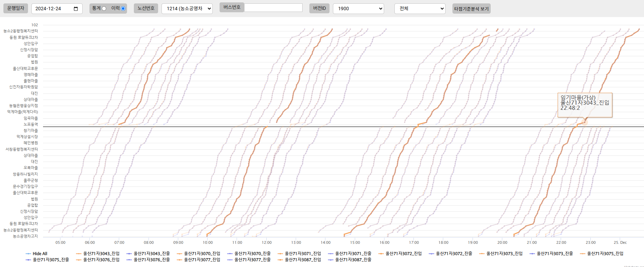
Task: Open the calendar picker on date field
Action: [76, 9]
